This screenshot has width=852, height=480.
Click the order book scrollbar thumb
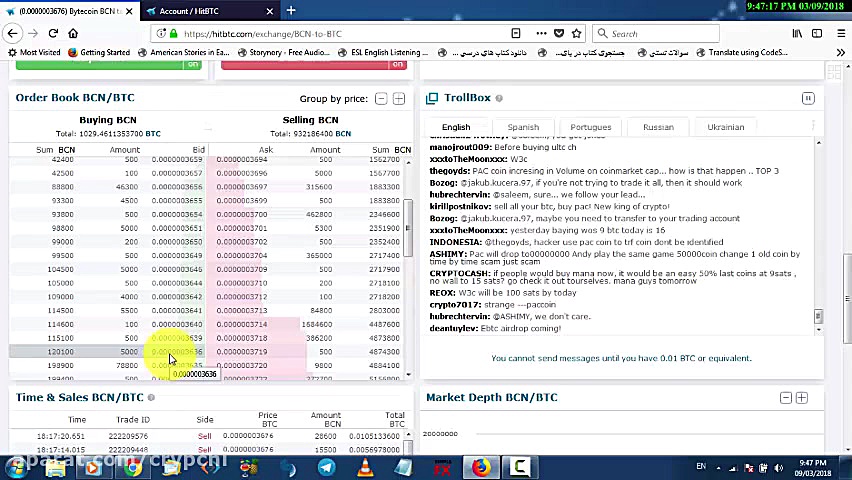[x=408, y=228]
